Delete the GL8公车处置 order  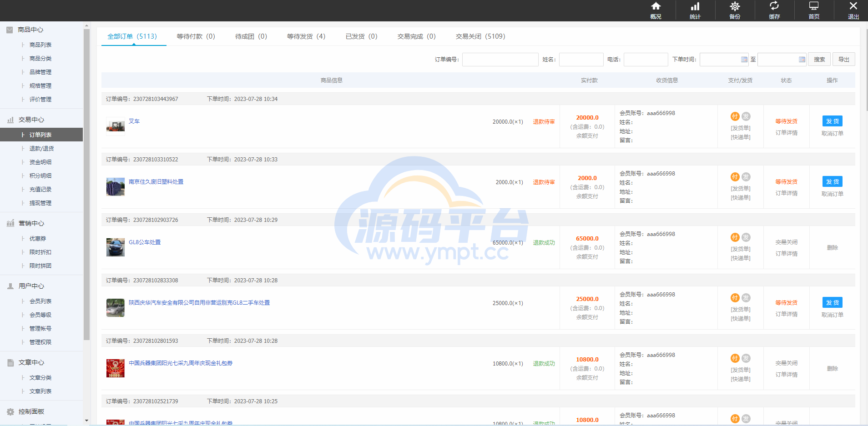[x=833, y=248]
